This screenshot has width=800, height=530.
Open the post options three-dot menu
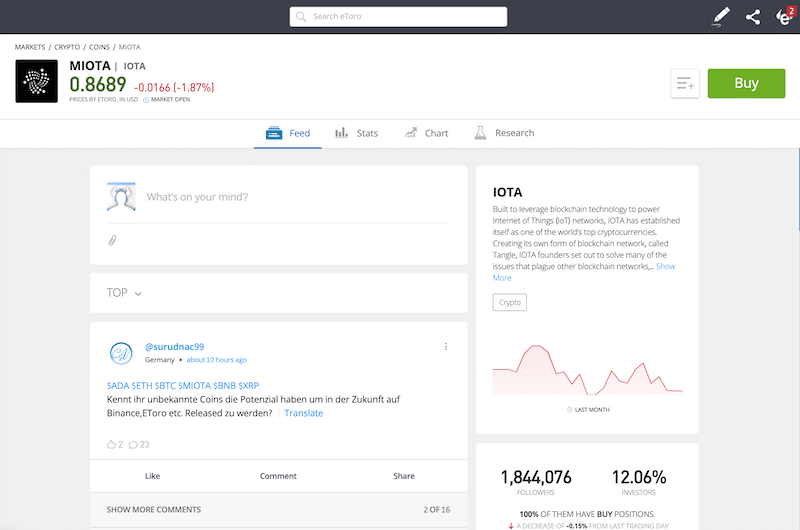[446, 346]
